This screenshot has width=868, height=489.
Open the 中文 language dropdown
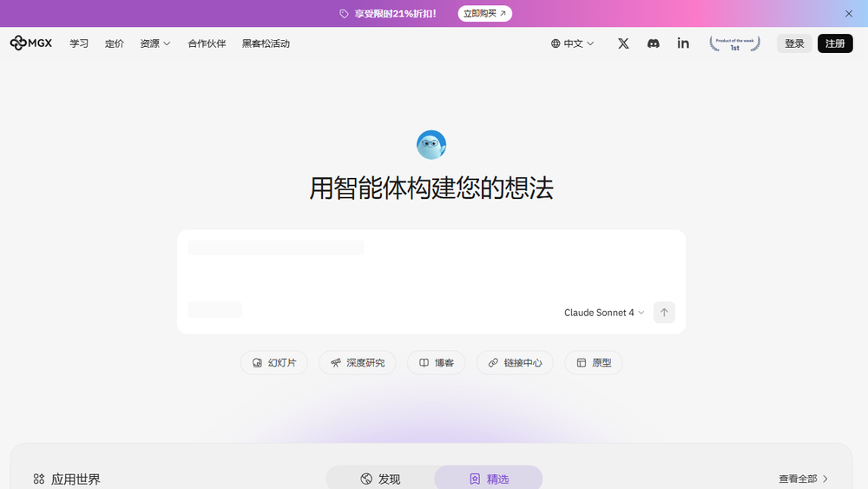(x=572, y=43)
